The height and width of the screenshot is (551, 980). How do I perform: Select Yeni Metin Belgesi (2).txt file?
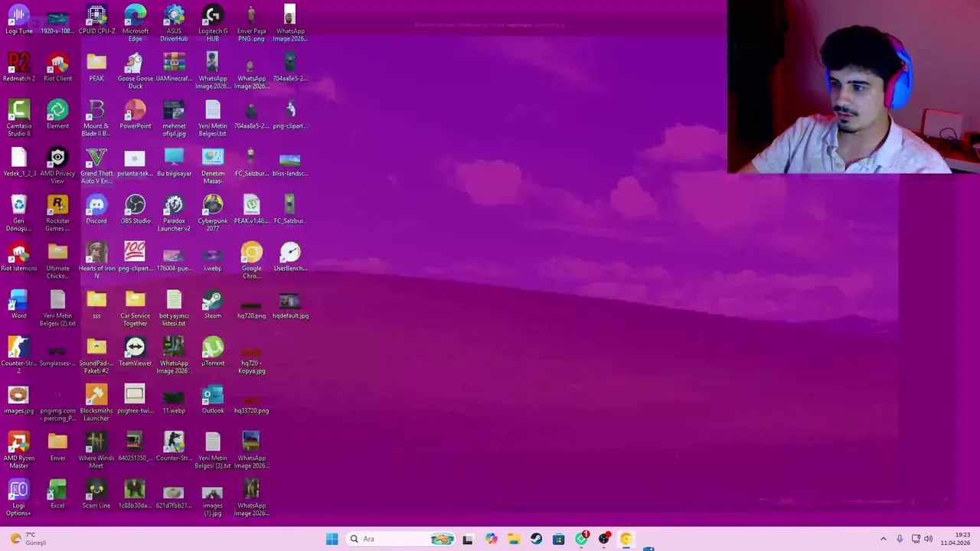(57, 308)
